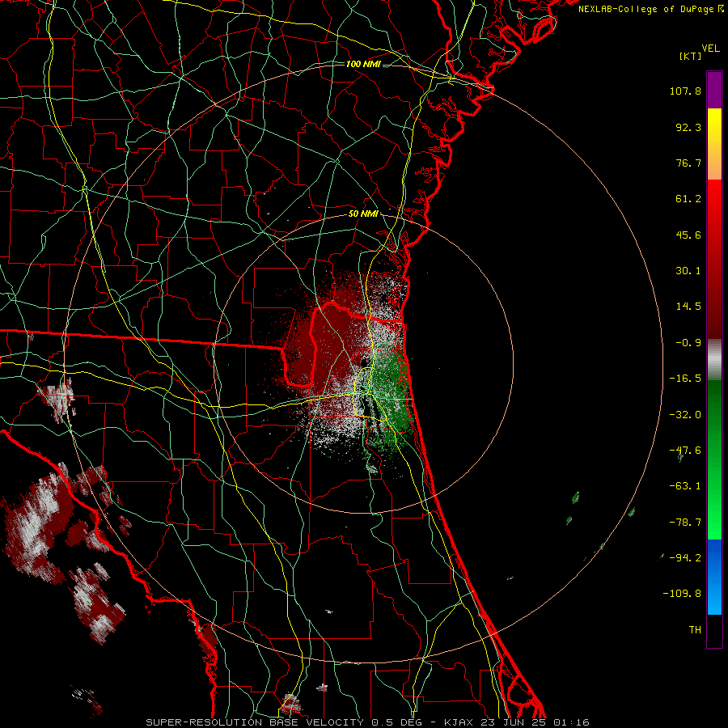Viewport: 728px width, 728px height.
Task: Click the 50 NMI range ring label
Action: (363, 214)
